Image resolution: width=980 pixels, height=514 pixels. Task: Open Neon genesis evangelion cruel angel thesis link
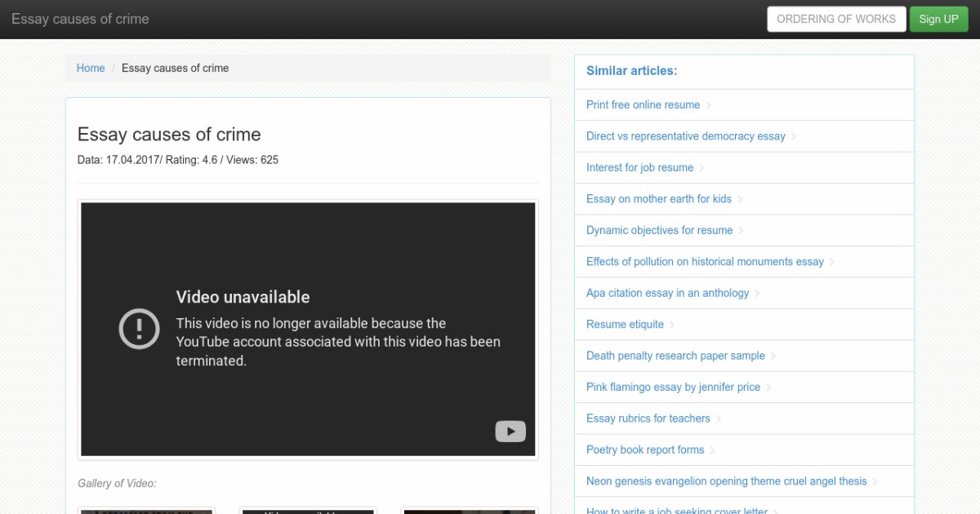point(726,481)
